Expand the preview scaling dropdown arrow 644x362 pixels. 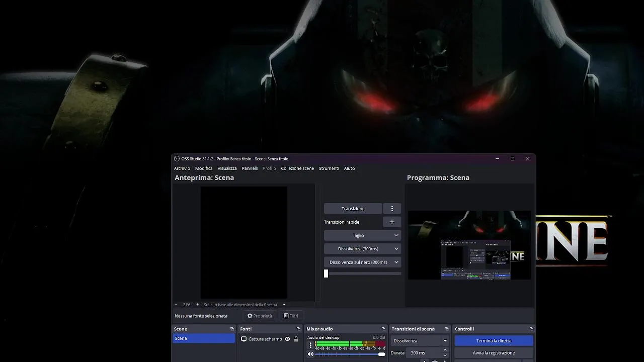[284, 305]
